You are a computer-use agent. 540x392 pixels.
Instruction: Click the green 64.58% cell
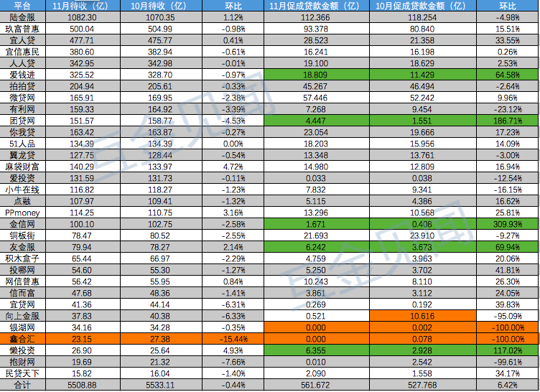click(508, 75)
